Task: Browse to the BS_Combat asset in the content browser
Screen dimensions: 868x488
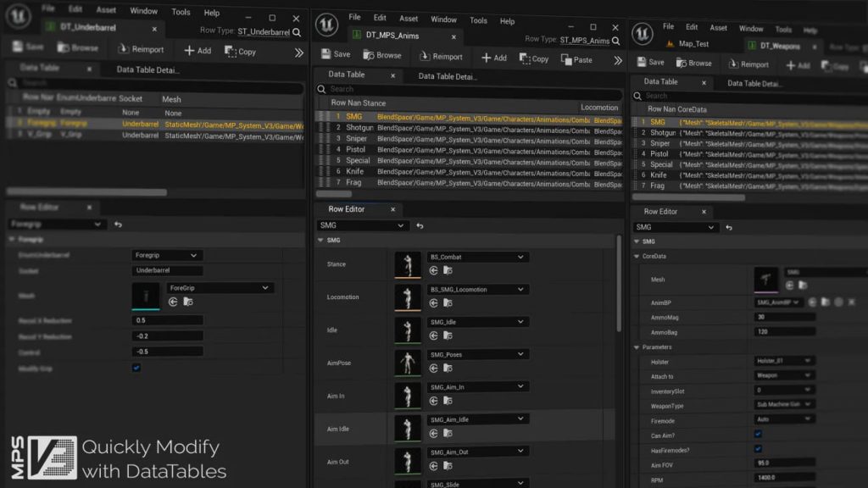Action: tap(448, 270)
